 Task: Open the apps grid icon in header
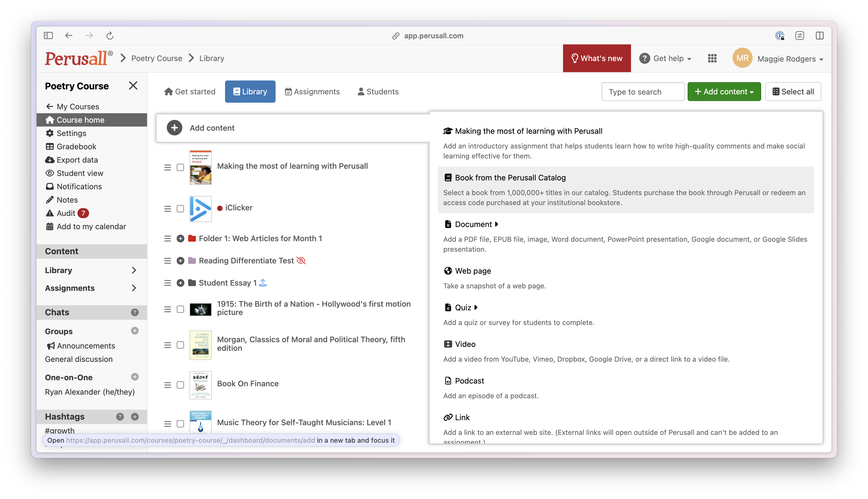[x=712, y=58]
